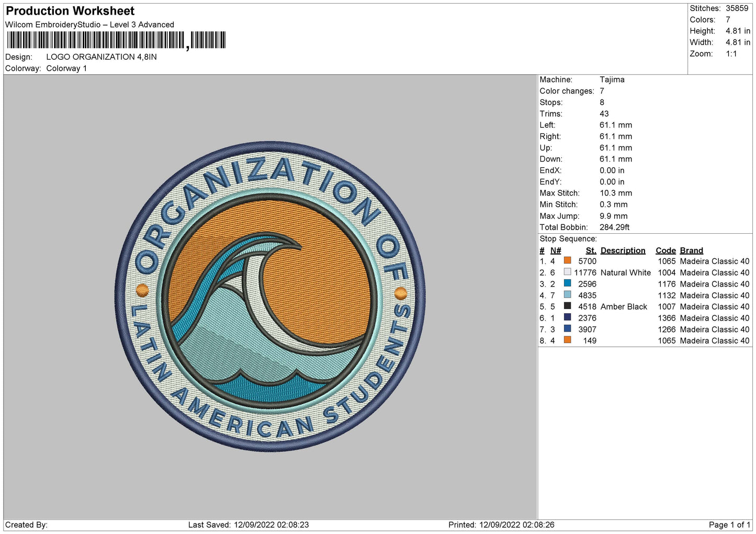
Task: Click the Trims value 43
Action: tap(604, 113)
